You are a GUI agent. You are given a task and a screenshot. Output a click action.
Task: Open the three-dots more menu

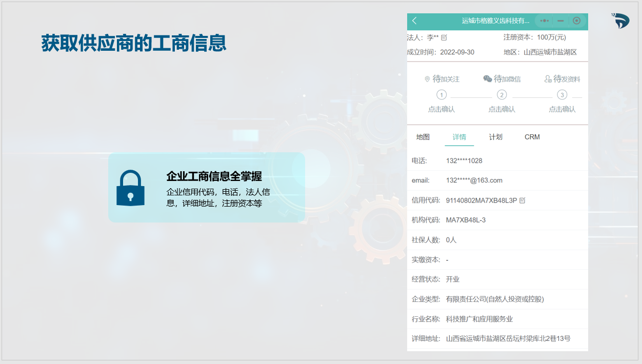(545, 21)
